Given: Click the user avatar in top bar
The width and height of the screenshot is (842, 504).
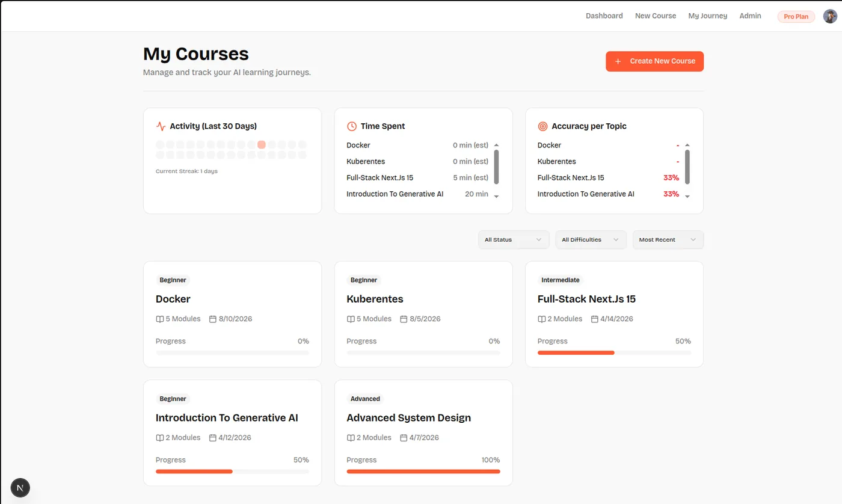Looking at the screenshot, I should coord(829,16).
